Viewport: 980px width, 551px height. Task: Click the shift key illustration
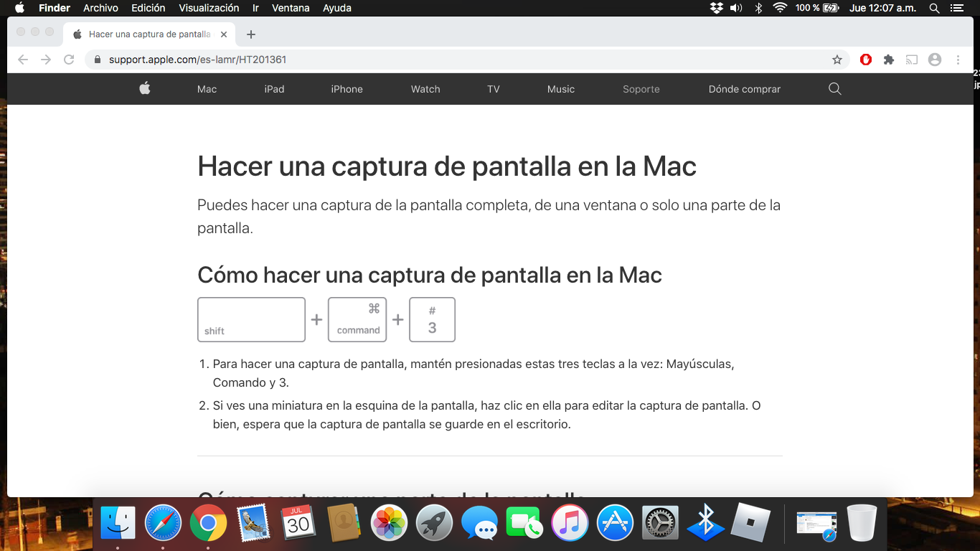click(x=251, y=319)
